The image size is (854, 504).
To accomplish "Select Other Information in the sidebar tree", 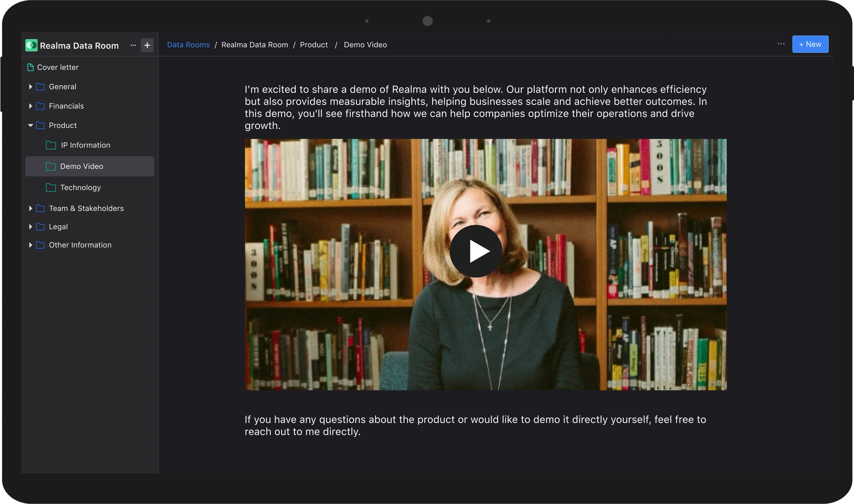I will (x=80, y=245).
